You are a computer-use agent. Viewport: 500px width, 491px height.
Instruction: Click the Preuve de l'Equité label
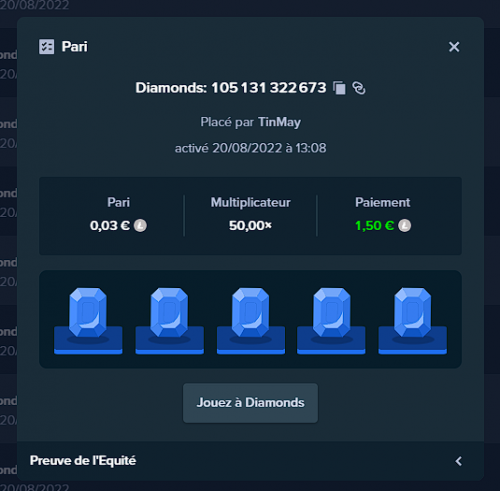[x=83, y=461]
